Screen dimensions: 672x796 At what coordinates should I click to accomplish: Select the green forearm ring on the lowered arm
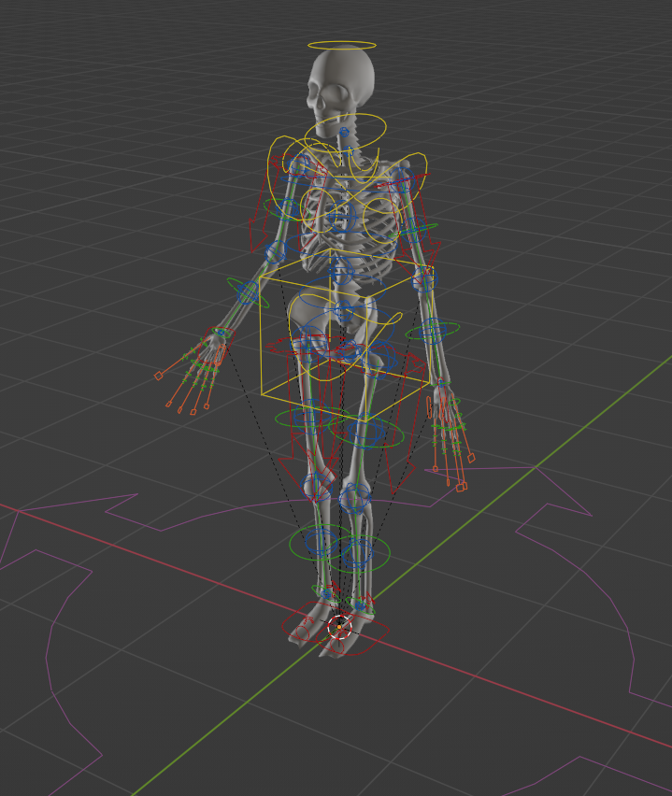pyautogui.click(x=432, y=331)
